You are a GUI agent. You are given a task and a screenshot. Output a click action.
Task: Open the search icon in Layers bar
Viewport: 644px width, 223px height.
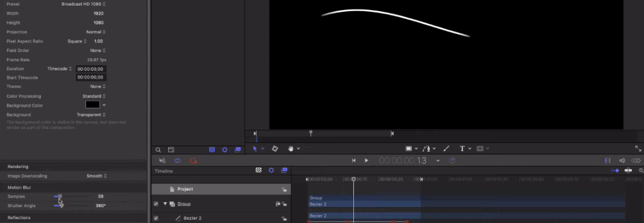[x=158, y=150]
